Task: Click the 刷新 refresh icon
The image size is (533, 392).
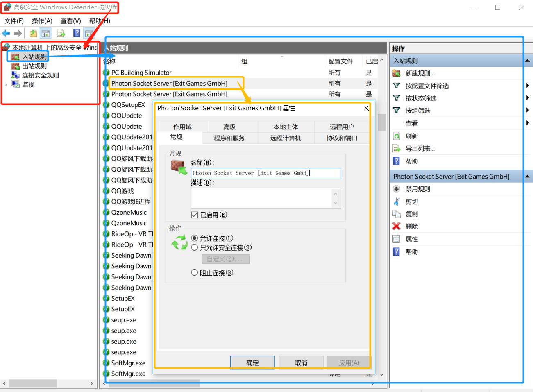Action: tap(397, 136)
